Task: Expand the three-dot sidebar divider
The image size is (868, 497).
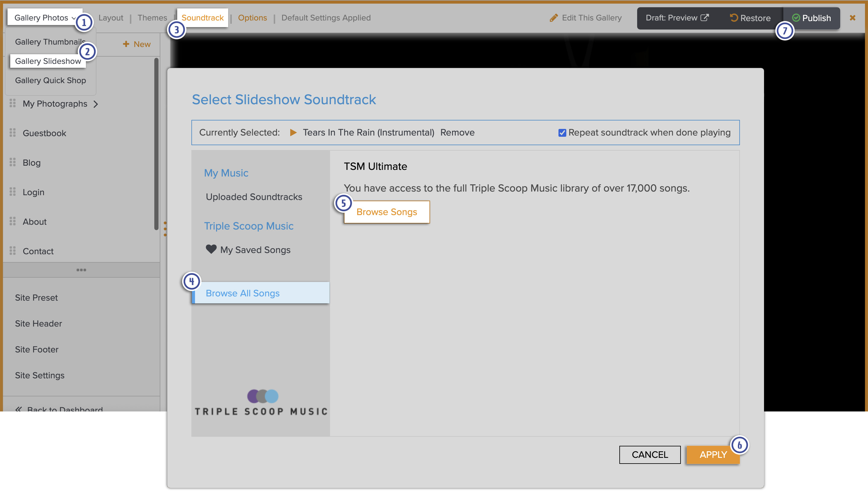Action: coord(81,270)
